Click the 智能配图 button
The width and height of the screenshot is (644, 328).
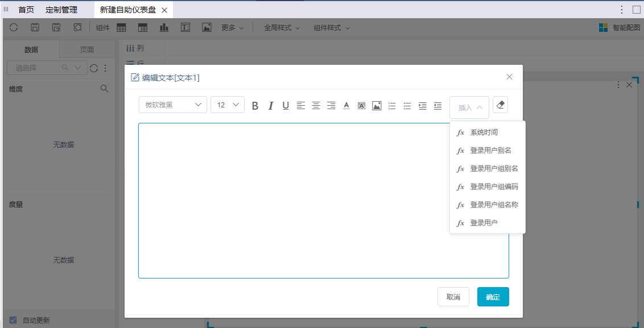[x=620, y=27]
